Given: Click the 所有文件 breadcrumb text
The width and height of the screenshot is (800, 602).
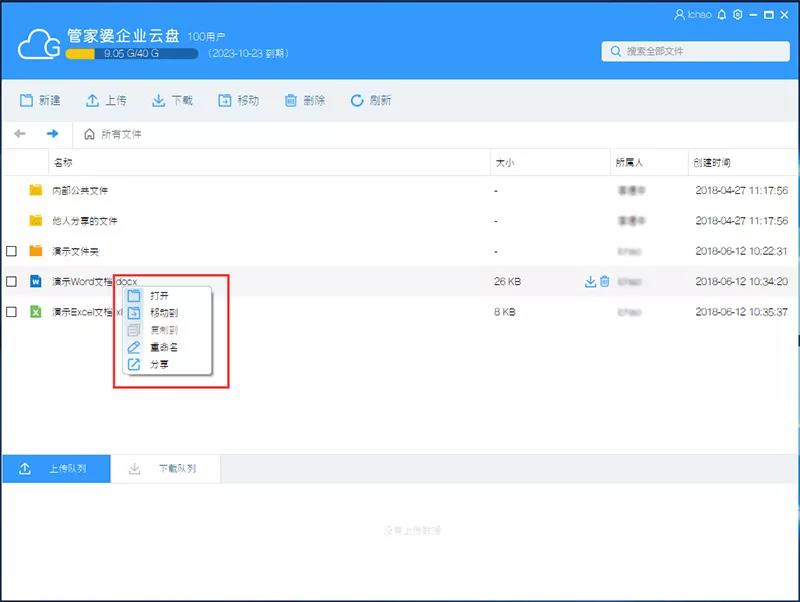Looking at the screenshot, I should click(x=121, y=134).
